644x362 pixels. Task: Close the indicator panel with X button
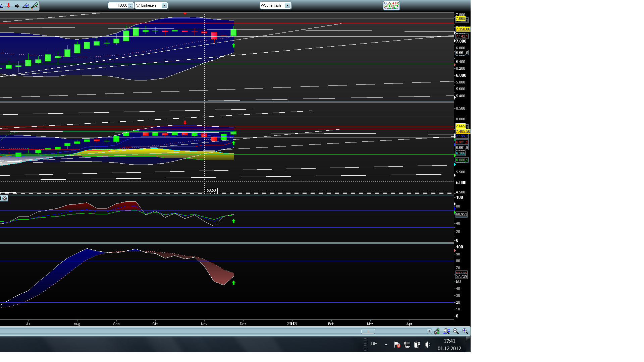[5, 198]
